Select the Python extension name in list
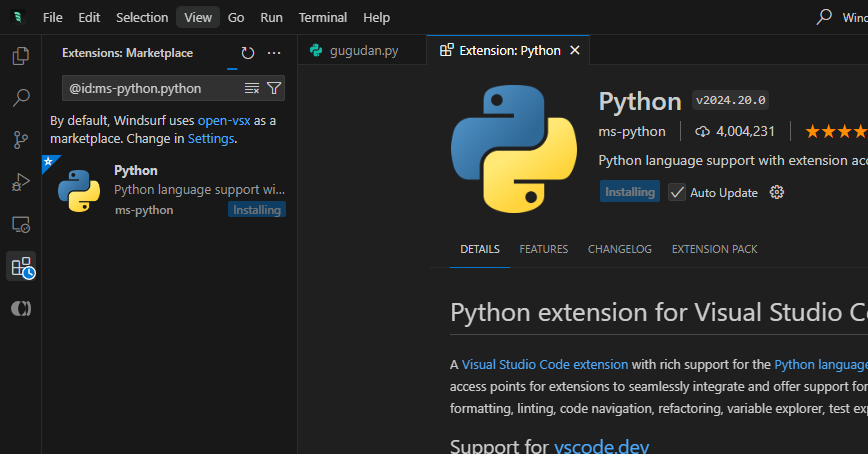 136,171
